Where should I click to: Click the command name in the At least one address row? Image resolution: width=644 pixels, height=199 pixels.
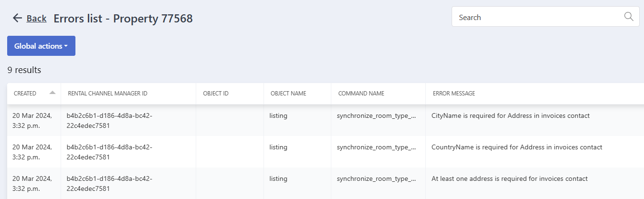[x=376, y=178]
